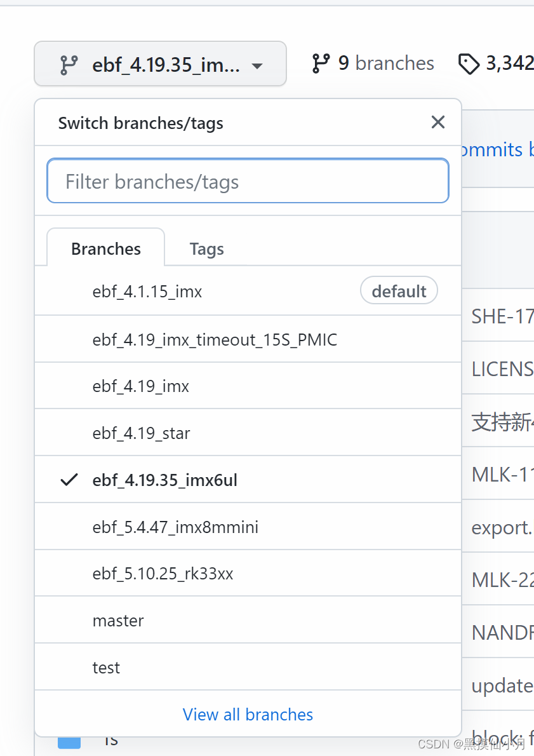Click the Filter branches/tags input field
534x756 pixels.
[x=248, y=181]
